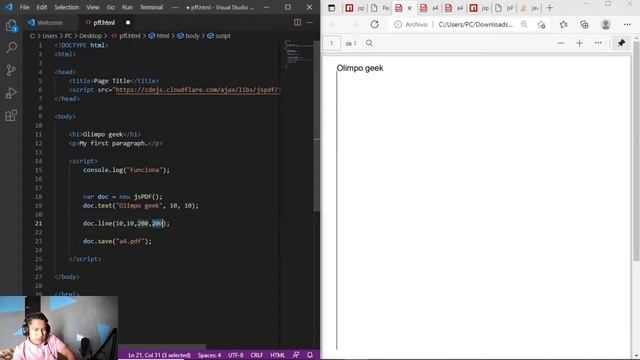Screen dimensions: 640x360
Task: Zoom out the PDF with minus button
Action: [561, 43]
